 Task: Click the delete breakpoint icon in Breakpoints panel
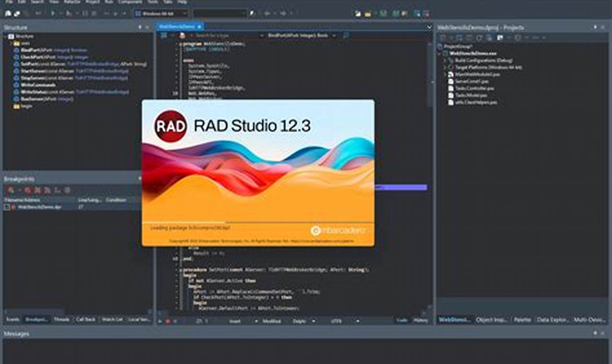coord(27,190)
